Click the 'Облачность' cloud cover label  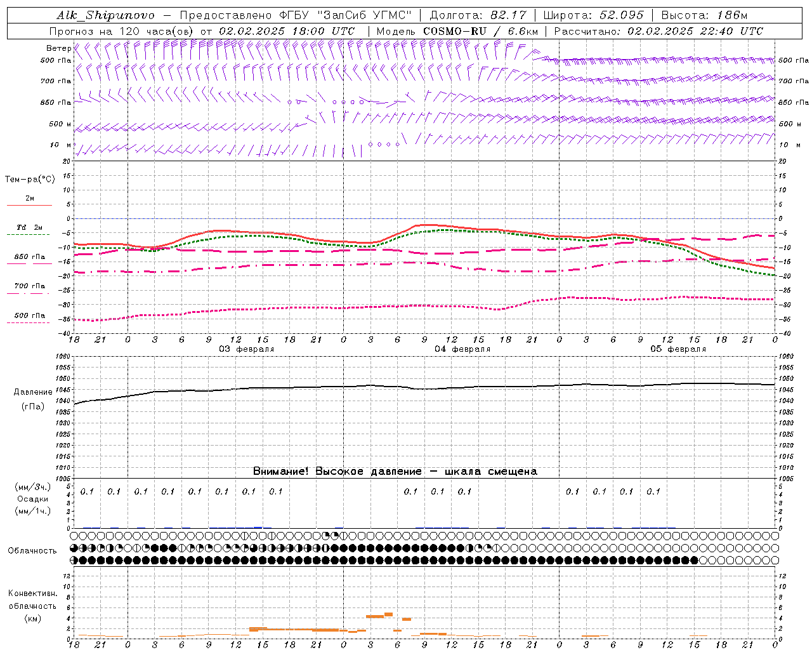pos(32,550)
